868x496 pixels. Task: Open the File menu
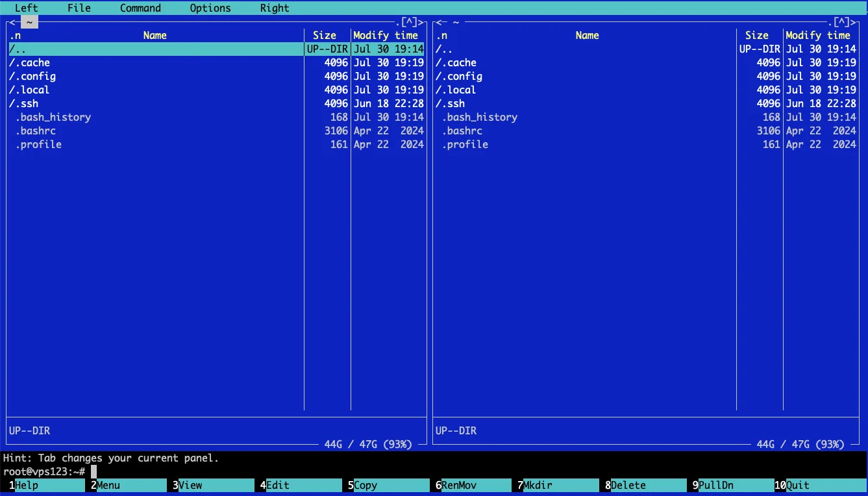[79, 8]
